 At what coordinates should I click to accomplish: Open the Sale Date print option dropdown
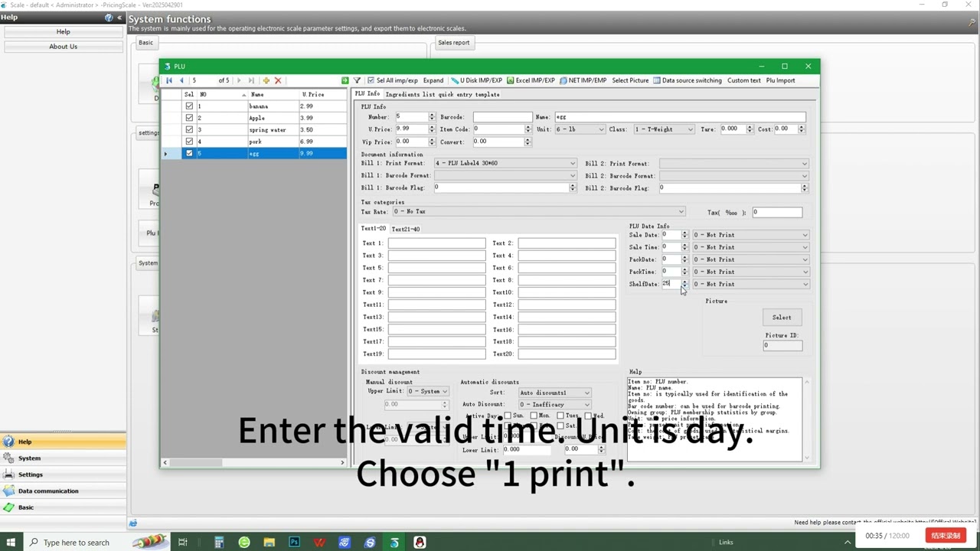pyautogui.click(x=750, y=235)
